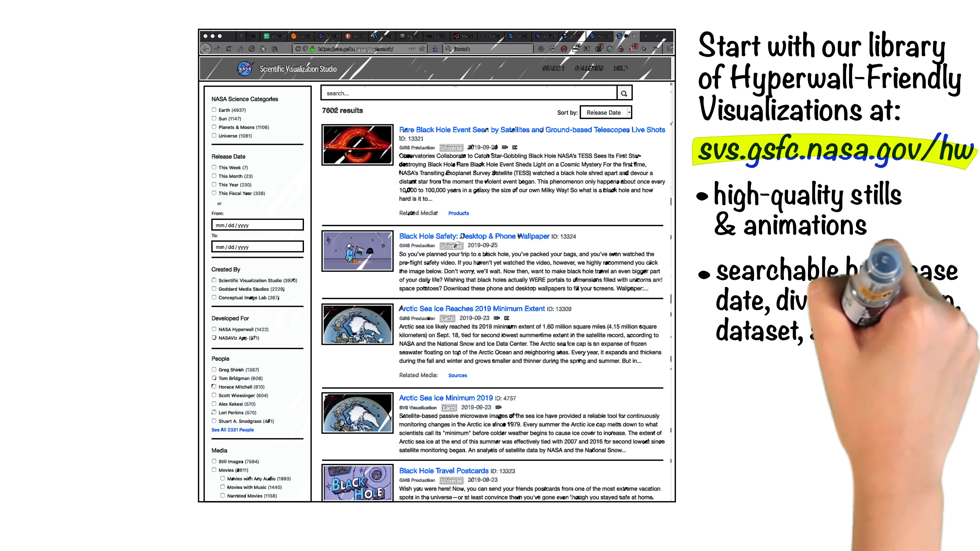
Task: Open the downloads arrow icon
Action: point(435,49)
